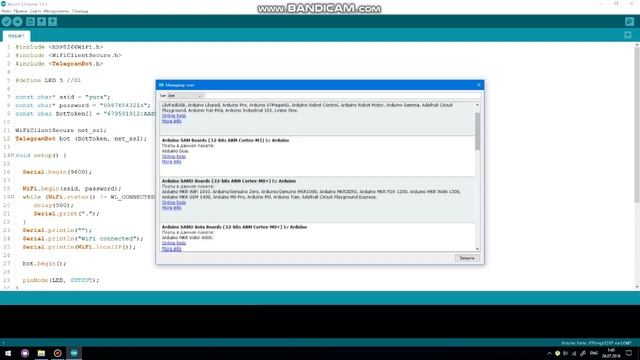This screenshot has width=640, height=360.
Task: Click the #include TelegramBot.h line
Action: click(x=59, y=64)
